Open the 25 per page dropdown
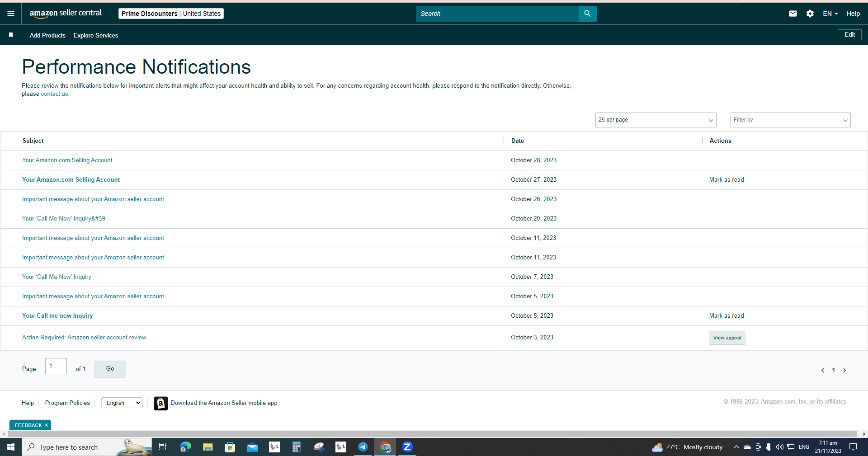This screenshot has height=456, width=868. [x=656, y=120]
